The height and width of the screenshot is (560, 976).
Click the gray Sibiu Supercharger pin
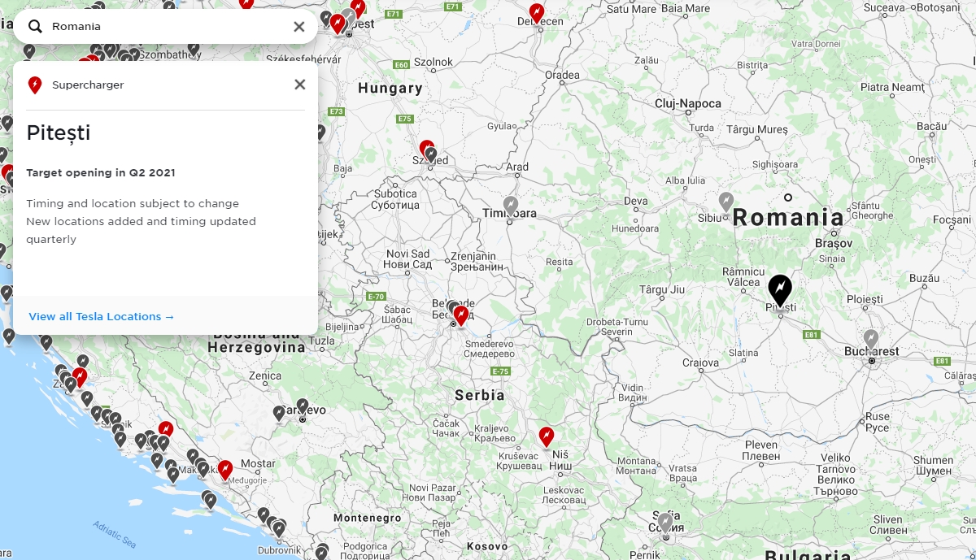point(726,202)
